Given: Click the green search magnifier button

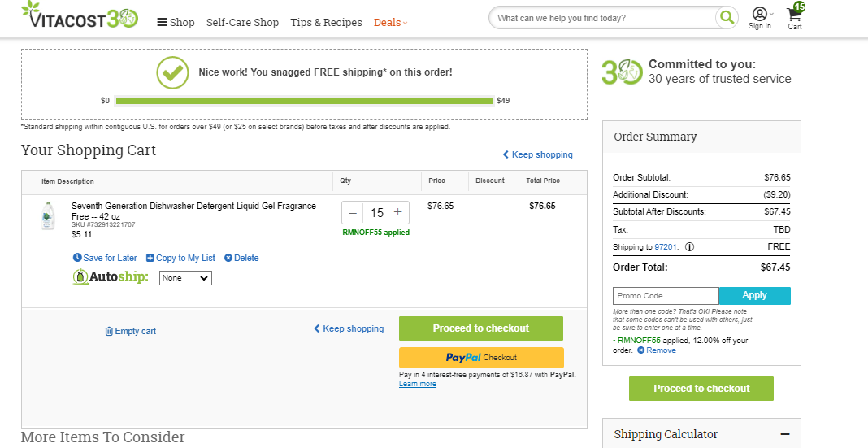Looking at the screenshot, I should (x=727, y=18).
